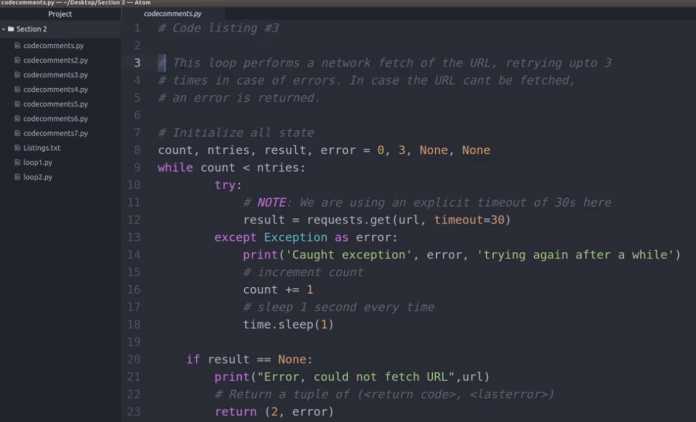Click 'timeout=30' in the requests.get call
The height and width of the screenshot is (422, 696).
click(470, 220)
